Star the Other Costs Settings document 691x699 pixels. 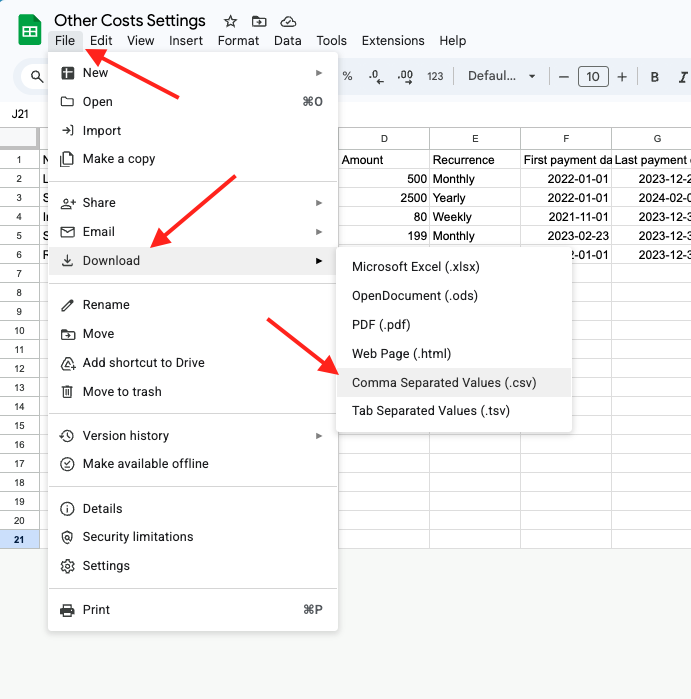230,21
